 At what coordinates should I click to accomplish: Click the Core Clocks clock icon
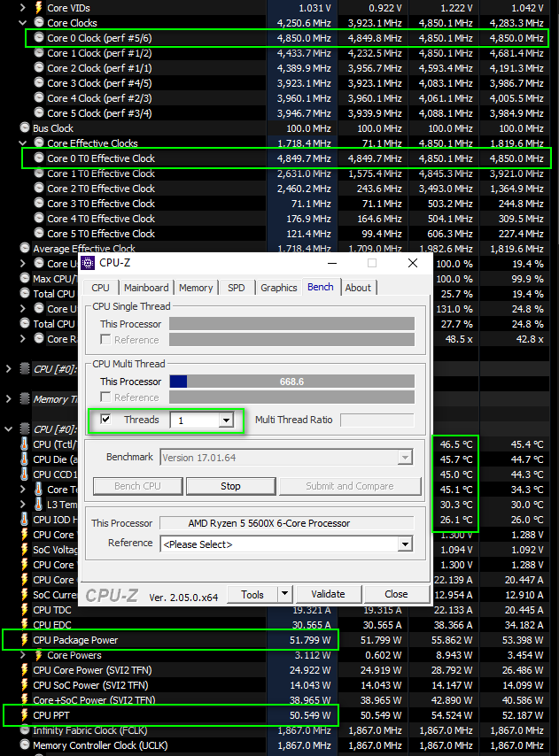39,22
